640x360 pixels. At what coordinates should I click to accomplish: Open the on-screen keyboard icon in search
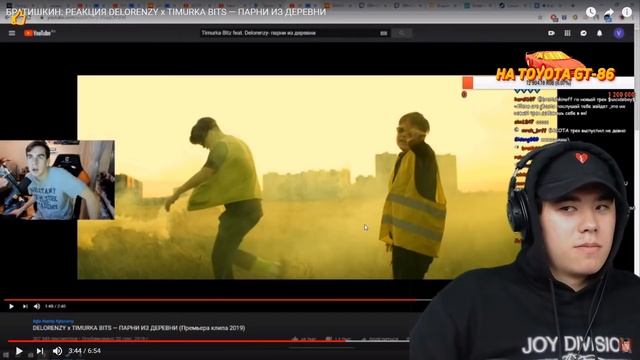point(383,33)
